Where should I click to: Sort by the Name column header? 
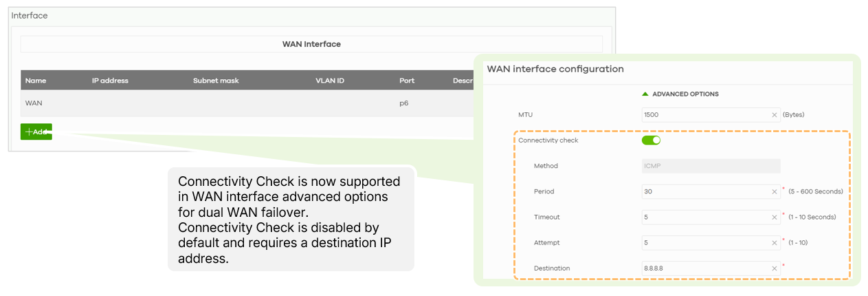coord(36,81)
